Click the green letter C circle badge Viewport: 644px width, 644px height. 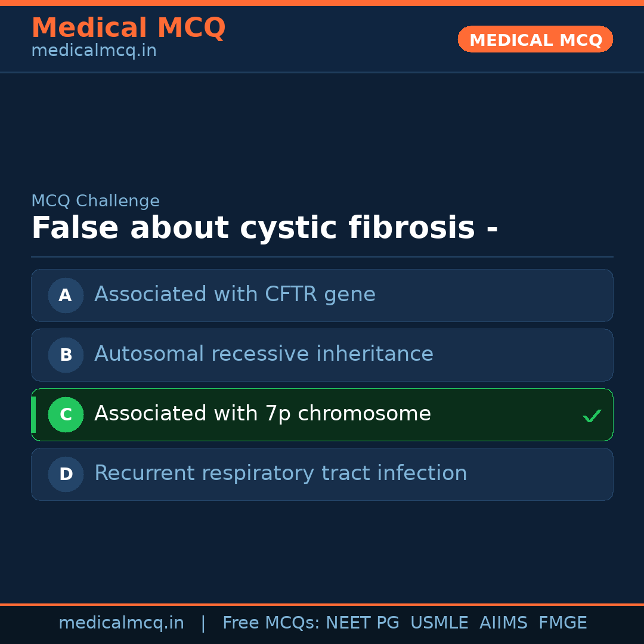coord(66,414)
